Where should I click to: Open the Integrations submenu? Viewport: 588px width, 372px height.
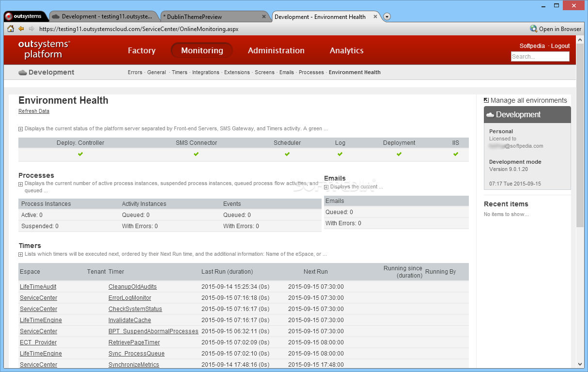tap(206, 72)
